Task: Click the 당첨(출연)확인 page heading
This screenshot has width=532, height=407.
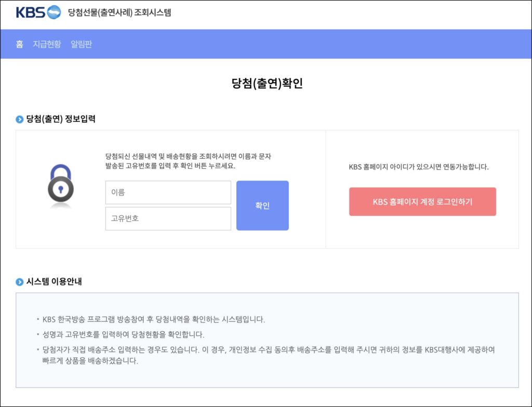Action: (x=267, y=83)
